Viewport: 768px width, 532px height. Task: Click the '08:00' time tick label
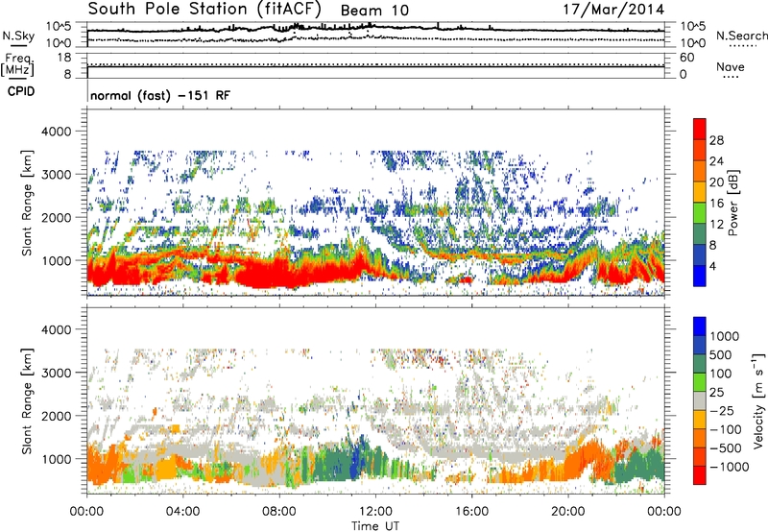pyautogui.click(x=279, y=512)
